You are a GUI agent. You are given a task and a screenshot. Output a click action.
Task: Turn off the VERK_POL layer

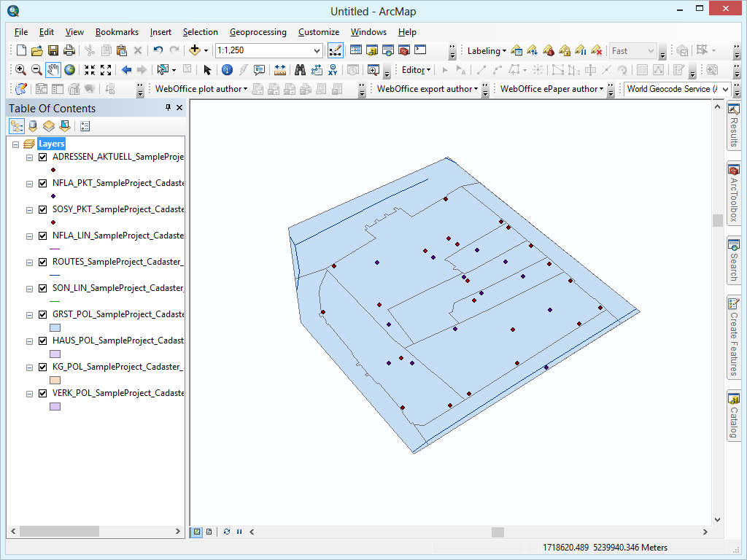click(x=42, y=393)
